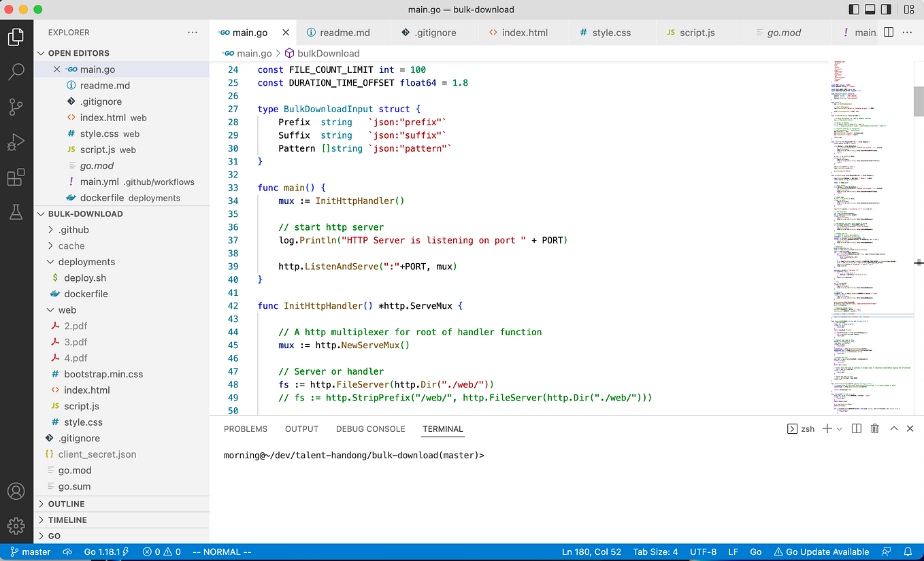Toggle the panel visibility in the title bar
The image size is (924, 561).
click(x=872, y=9)
